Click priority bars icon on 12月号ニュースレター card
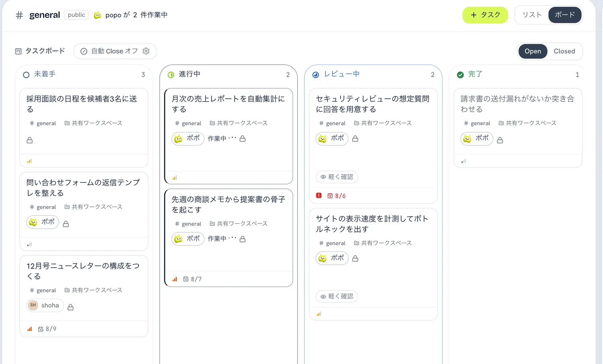 tap(29, 329)
